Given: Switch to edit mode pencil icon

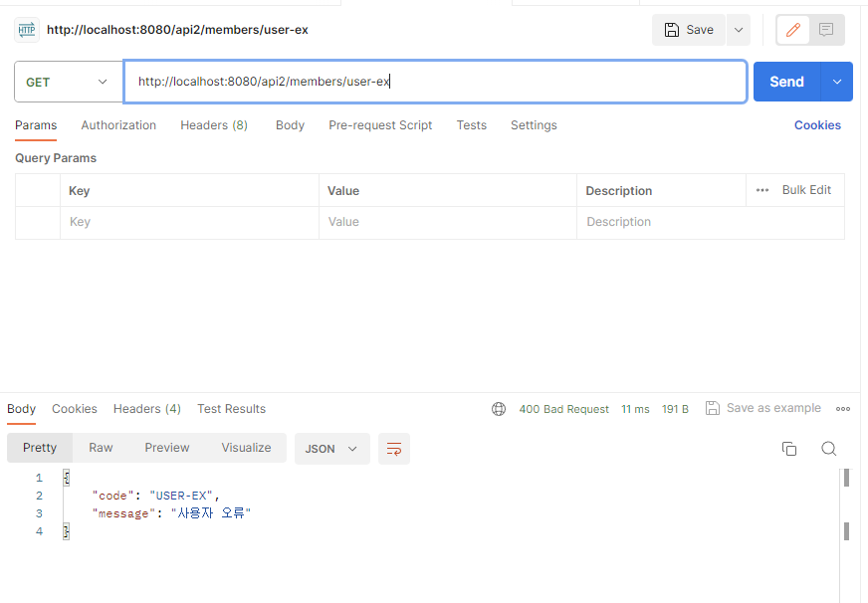Looking at the screenshot, I should 793,30.
